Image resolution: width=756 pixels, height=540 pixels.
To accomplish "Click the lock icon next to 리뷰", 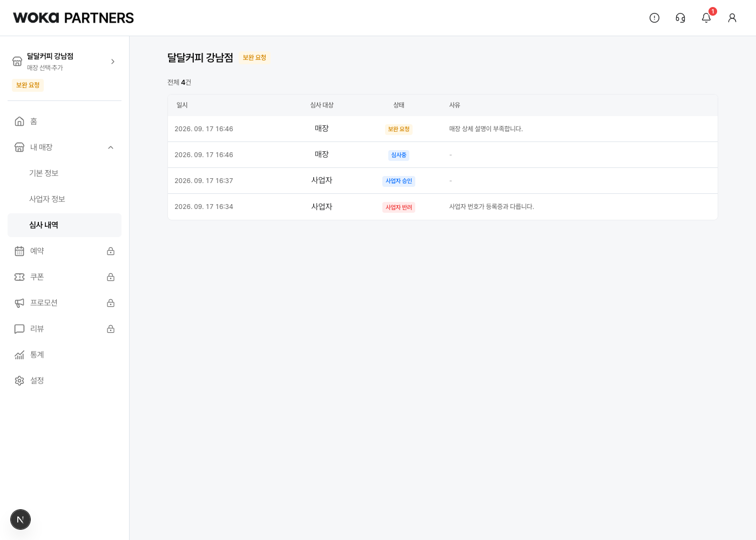I will click(111, 329).
